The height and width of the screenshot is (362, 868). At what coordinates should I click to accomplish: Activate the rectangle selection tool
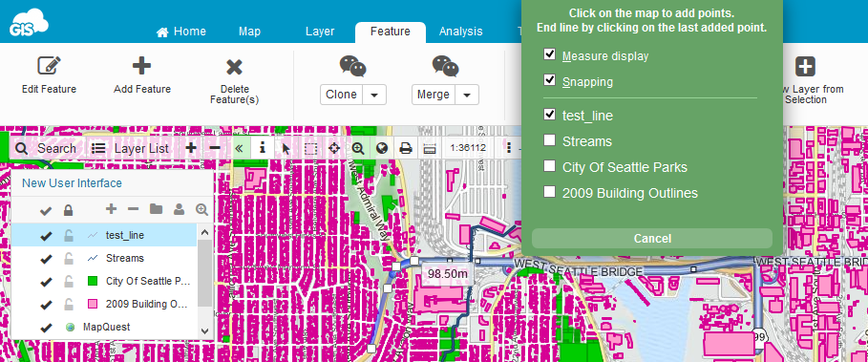(x=311, y=148)
